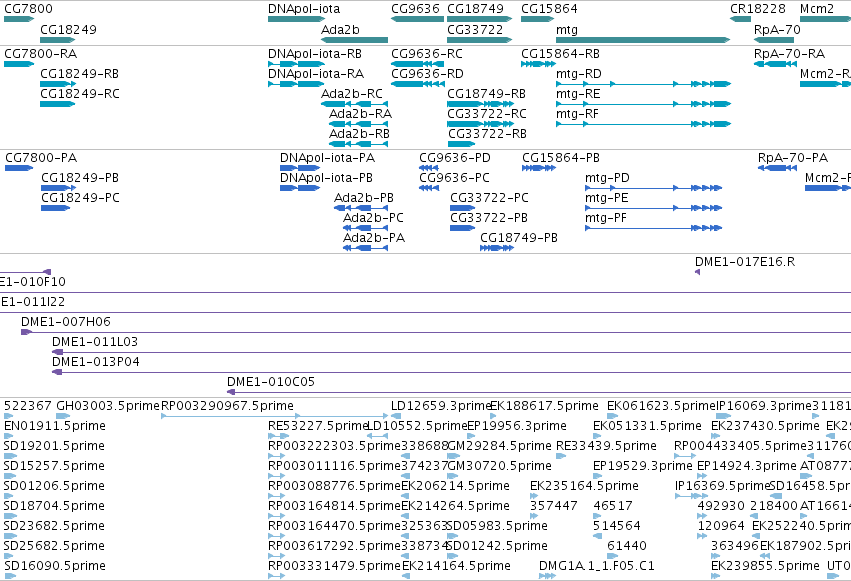
Task: Select the mtg-PD protein feature
Action: (x=653, y=188)
